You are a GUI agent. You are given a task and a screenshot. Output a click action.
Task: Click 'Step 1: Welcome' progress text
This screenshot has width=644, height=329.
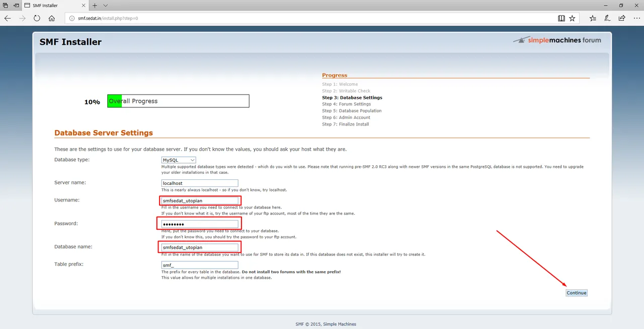coord(340,84)
